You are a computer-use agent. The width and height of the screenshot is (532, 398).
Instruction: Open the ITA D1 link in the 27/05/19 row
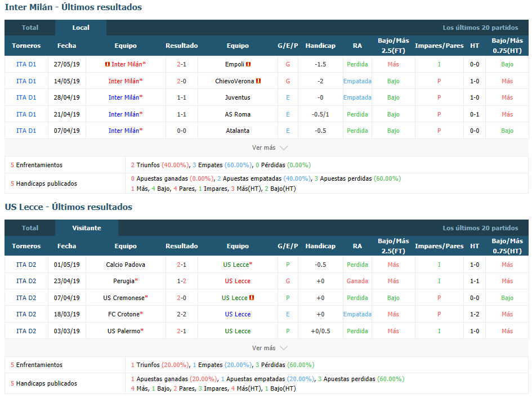26,64
